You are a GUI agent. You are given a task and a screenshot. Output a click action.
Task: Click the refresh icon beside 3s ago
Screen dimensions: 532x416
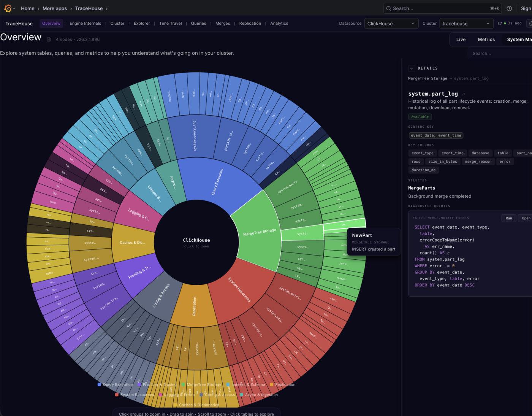500,24
